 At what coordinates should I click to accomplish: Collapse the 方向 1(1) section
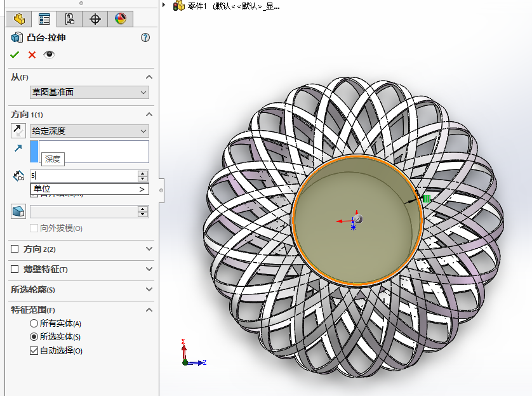pos(149,115)
